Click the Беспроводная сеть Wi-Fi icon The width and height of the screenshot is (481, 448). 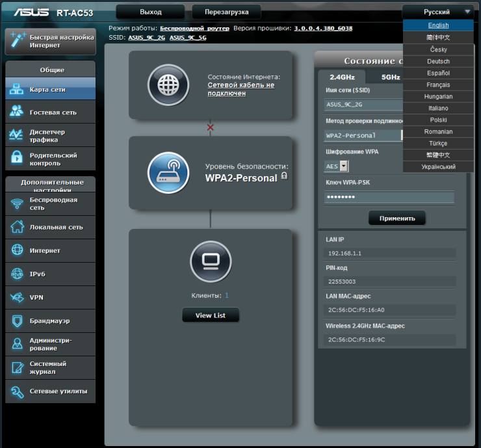[17, 204]
